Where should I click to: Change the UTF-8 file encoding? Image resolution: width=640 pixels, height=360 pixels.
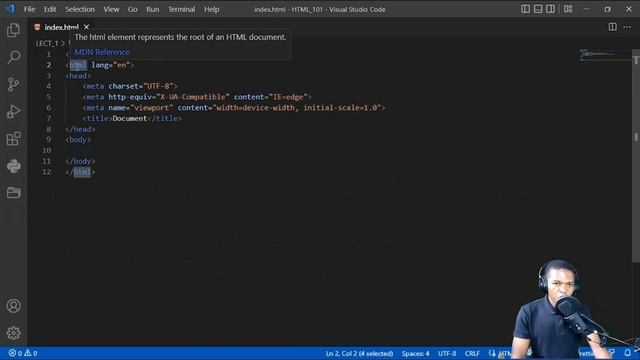pyautogui.click(x=447, y=353)
